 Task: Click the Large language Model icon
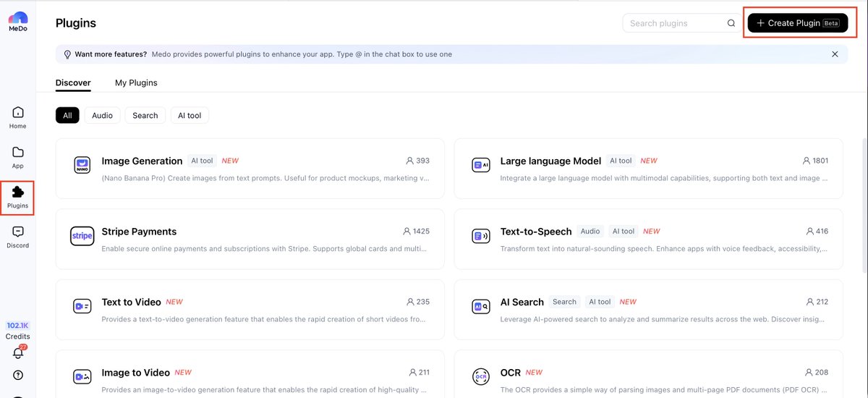tap(481, 165)
